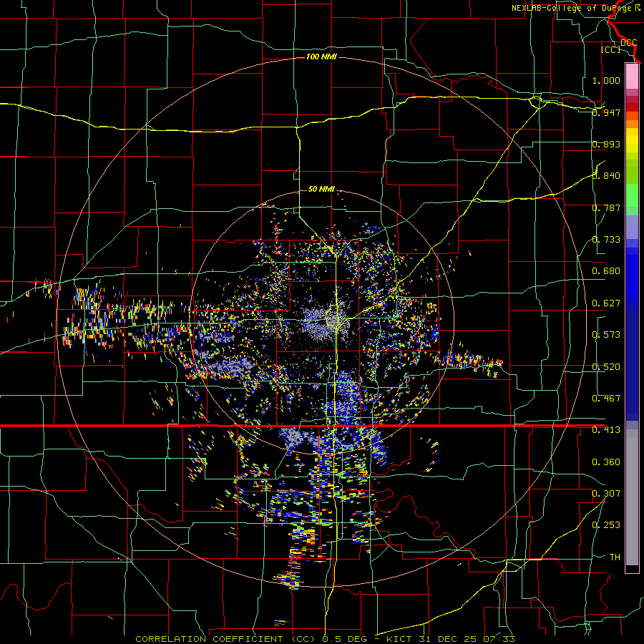644x644 pixels.
Task: Select the 1.000 color scale value
Action: click(606, 80)
